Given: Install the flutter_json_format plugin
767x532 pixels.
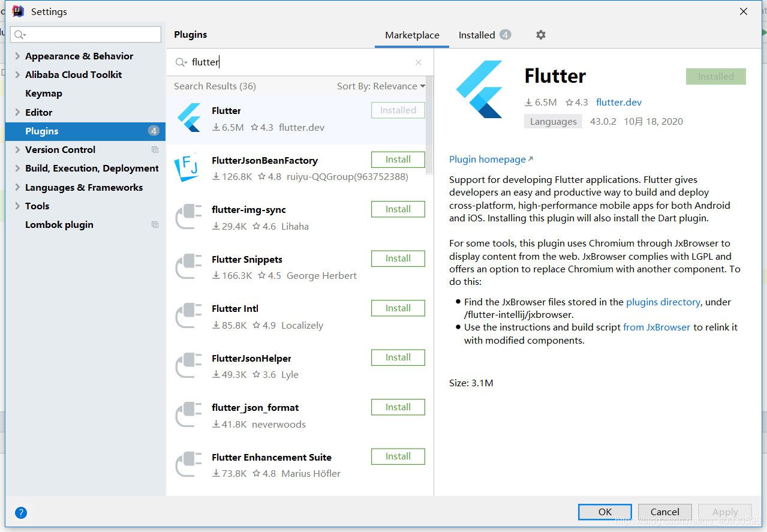Looking at the screenshot, I should tap(398, 407).
